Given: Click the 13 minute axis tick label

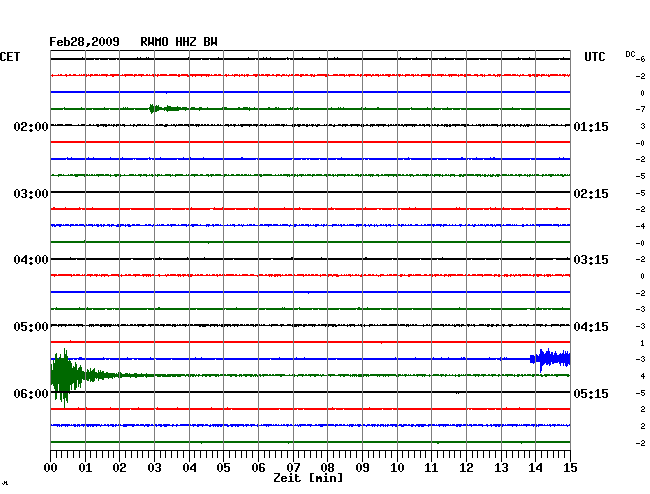Looking at the screenshot, I should (x=501, y=467).
